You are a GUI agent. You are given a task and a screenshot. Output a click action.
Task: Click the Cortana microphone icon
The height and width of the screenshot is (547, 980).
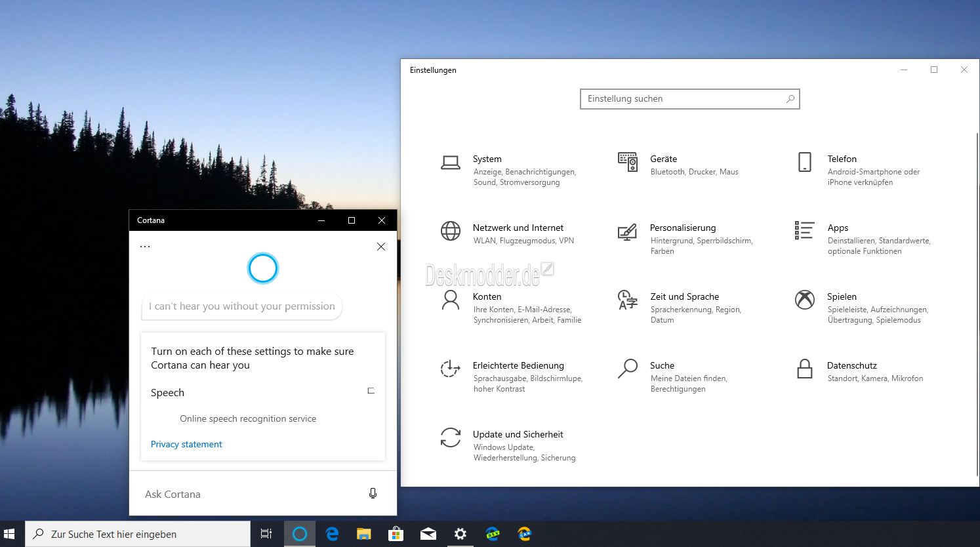[373, 493]
